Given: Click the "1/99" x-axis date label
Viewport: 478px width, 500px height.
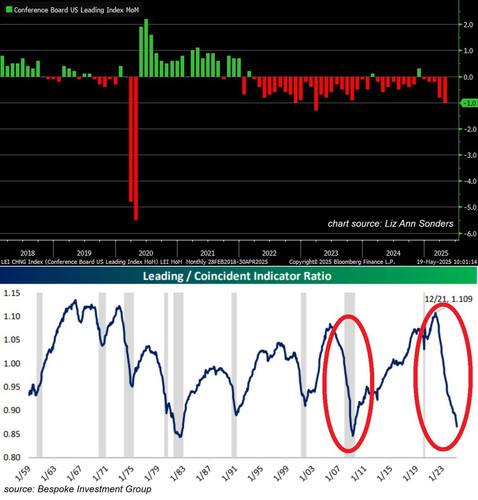Looking at the screenshot, I should coord(281,473).
